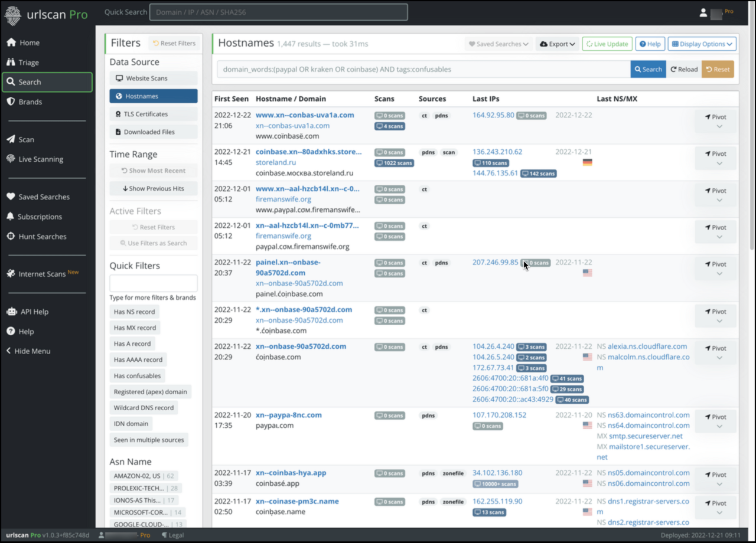Screen dimensions: 756x543
Task: Open Saved Searches heart item
Action: tap(44, 197)
